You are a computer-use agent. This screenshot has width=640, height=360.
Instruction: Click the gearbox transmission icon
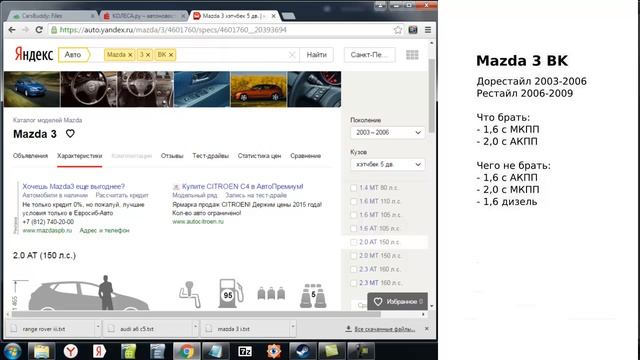click(190, 294)
